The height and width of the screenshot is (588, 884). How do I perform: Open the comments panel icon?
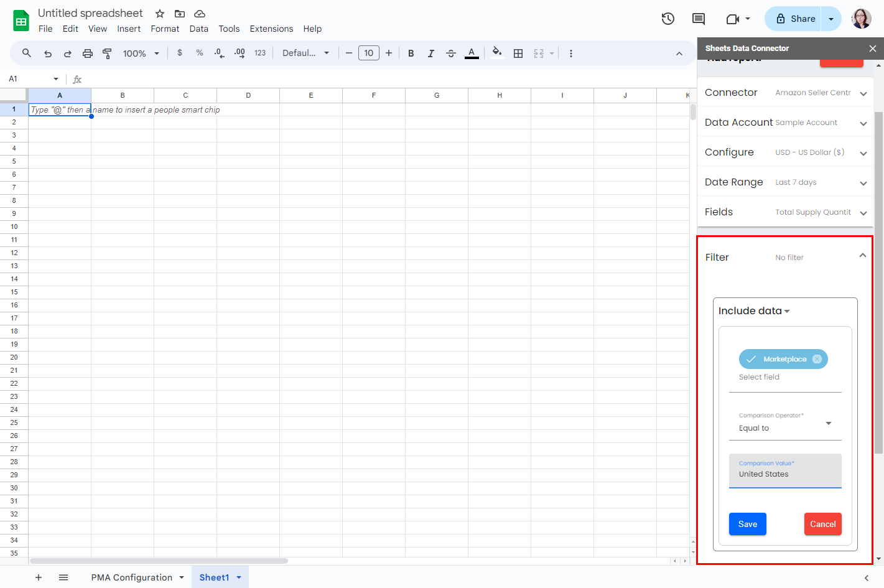[x=699, y=19]
